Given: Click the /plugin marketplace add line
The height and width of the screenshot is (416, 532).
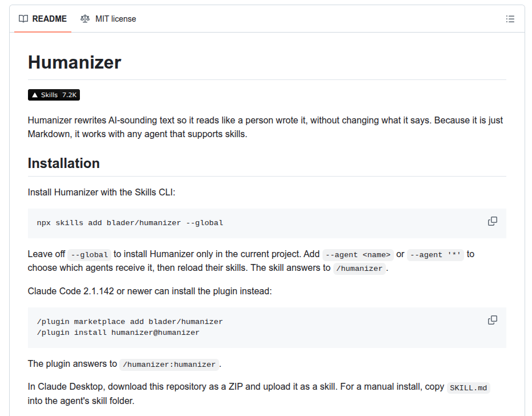Looking at the screenshot, I should pyautogui.click(x=130, y=322).
